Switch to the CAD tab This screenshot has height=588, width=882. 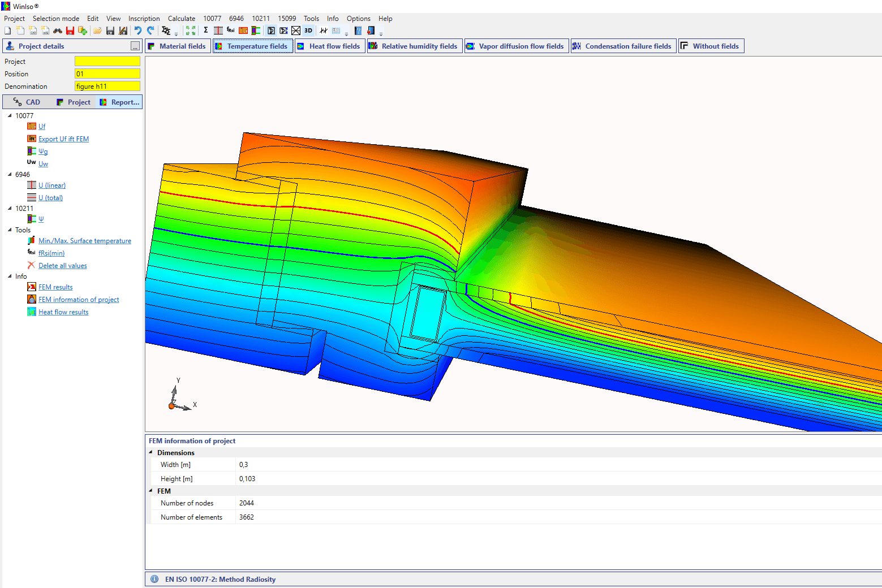tap(27, 102)
